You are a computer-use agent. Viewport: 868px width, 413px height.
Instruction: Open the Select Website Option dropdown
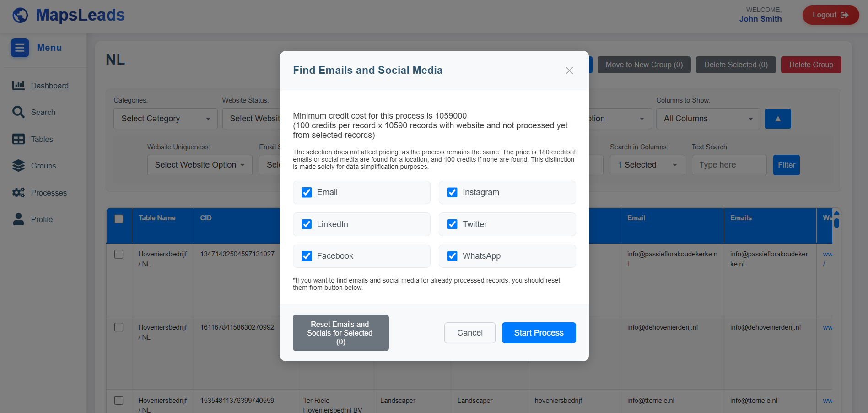coord(199,165)
